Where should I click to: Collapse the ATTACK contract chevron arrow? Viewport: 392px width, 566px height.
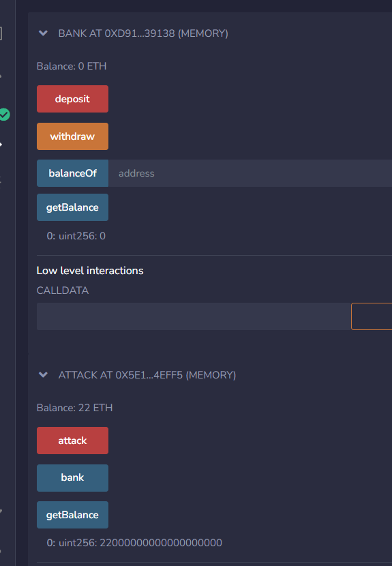click(43, 374)
